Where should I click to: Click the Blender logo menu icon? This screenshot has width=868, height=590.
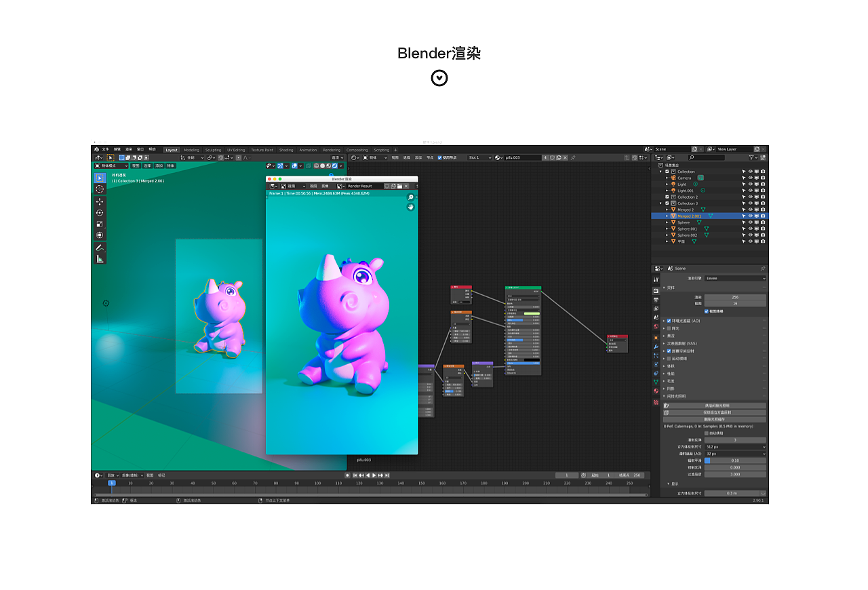coord(96,149)
